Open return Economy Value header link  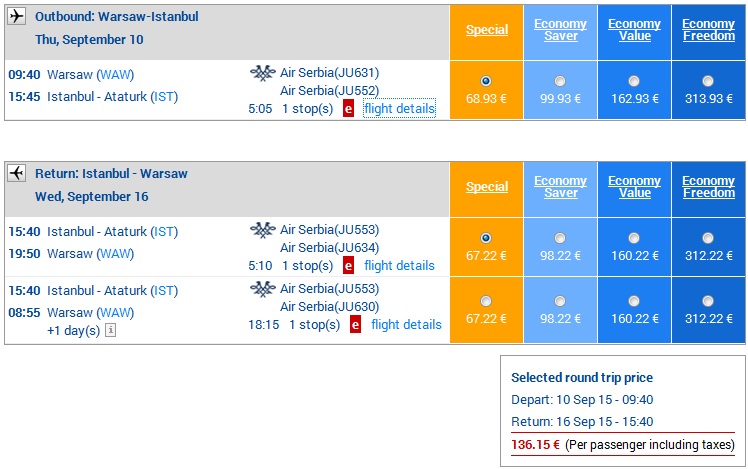coord(634,187)
